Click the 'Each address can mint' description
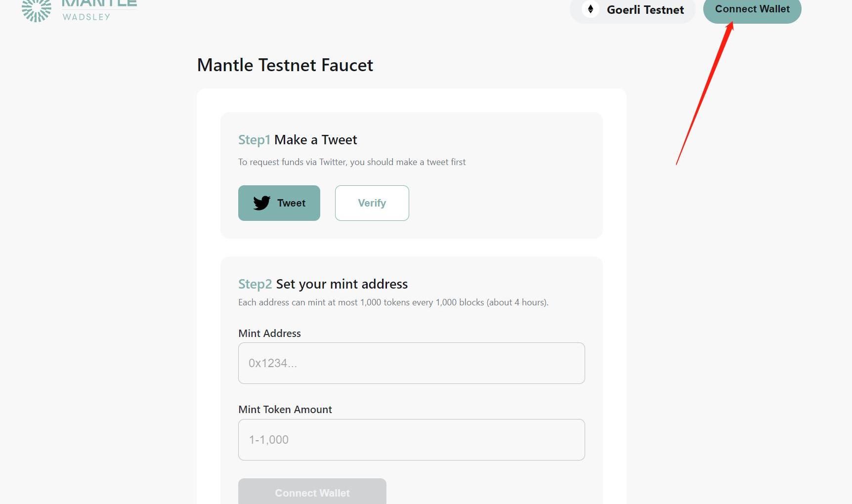The width and height of the screenshot is (852, 504). point(393,302)
